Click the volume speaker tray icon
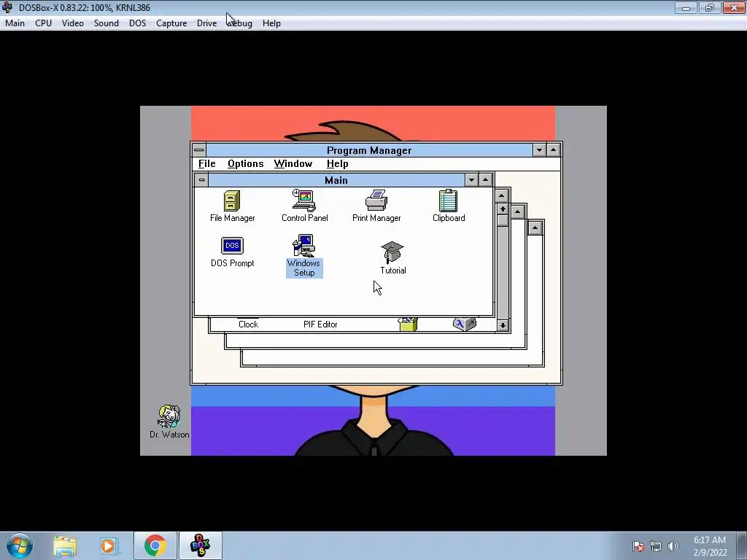This screenshot has width=747, height=560. (673, 546)
